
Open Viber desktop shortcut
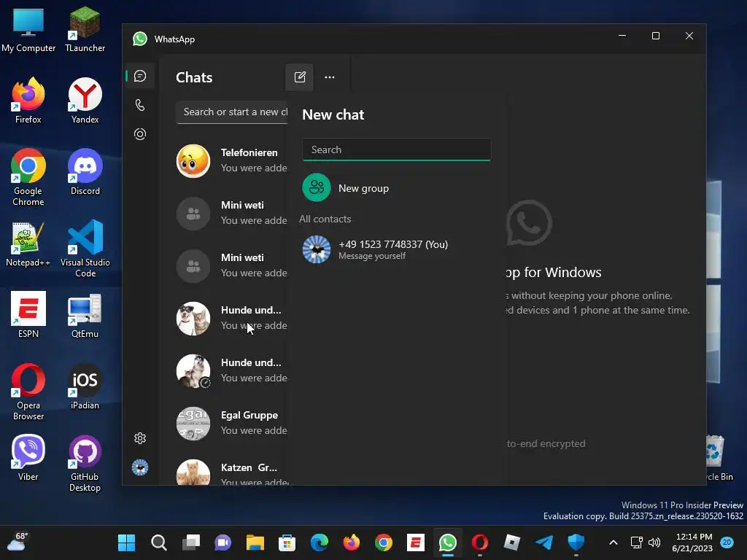[28, 458]
